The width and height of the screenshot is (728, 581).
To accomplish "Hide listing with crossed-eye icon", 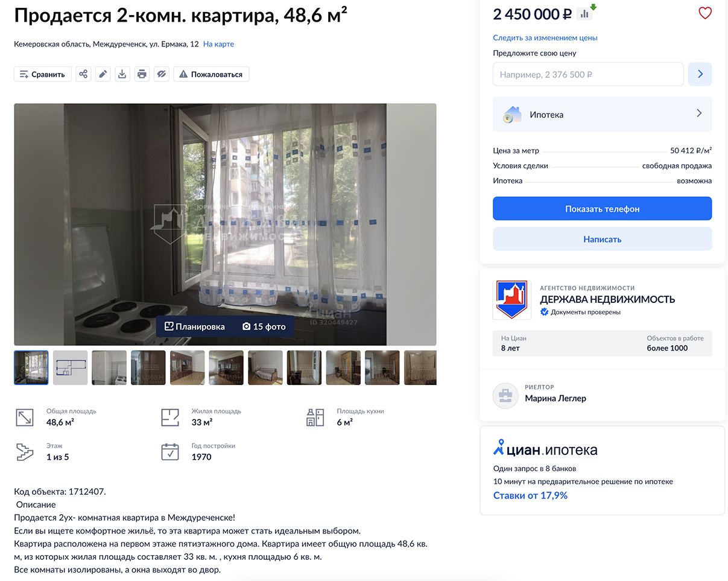I will point(161,74).
